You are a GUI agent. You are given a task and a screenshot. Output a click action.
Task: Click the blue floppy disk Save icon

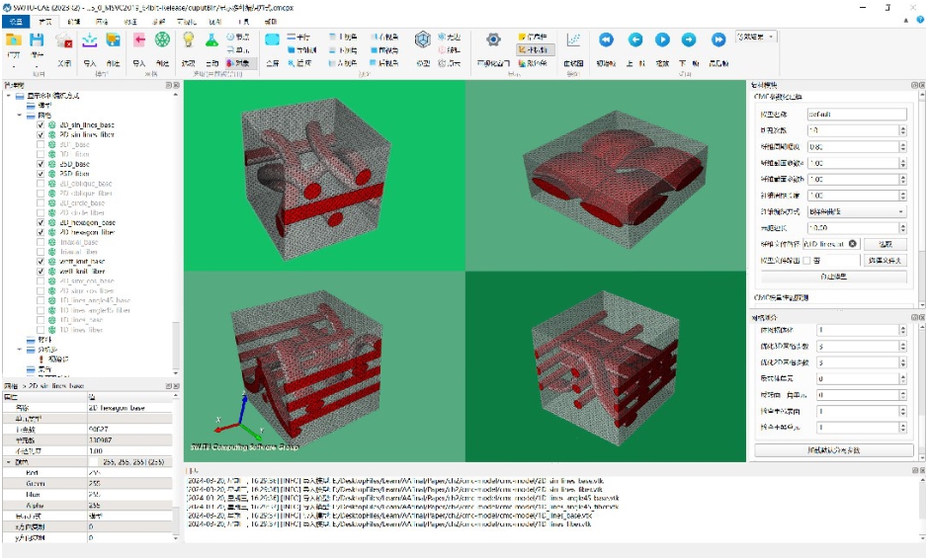point(38,40)
